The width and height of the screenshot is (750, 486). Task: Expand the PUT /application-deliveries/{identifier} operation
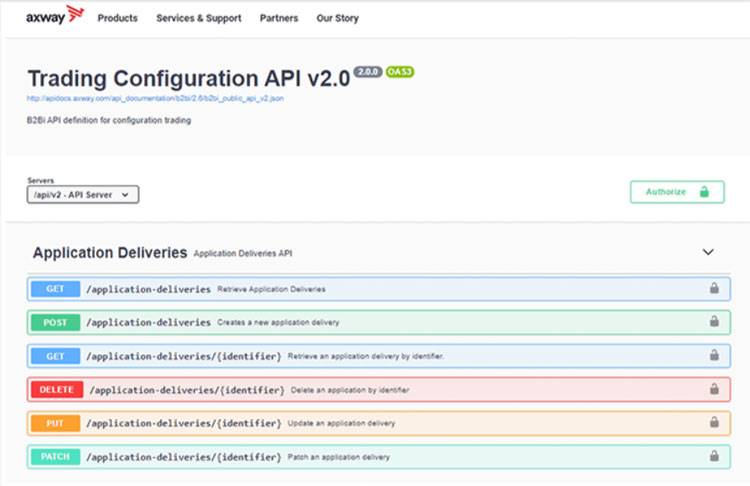tap(183, 423)
